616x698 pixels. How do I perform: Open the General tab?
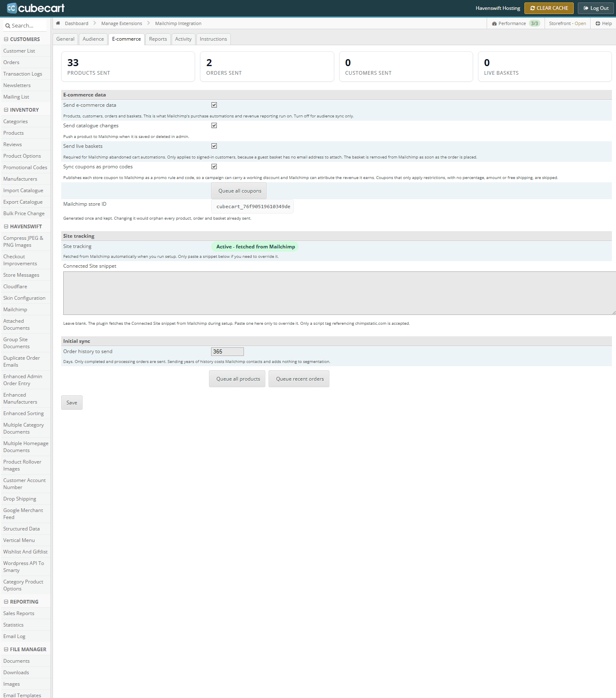click(65, 39)
